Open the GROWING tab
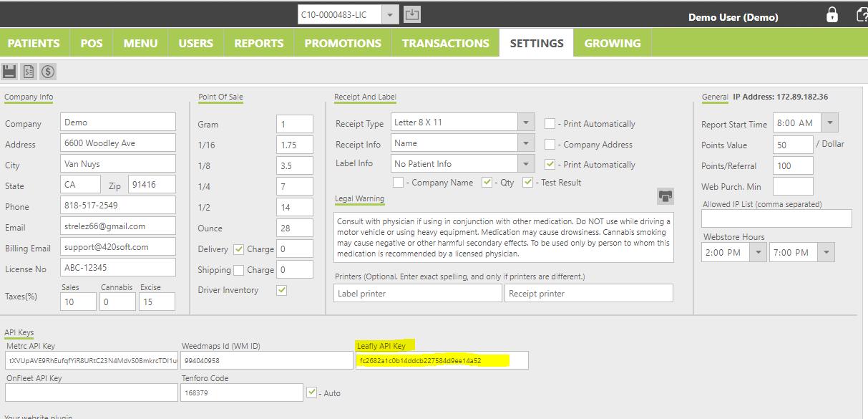The image size is (868, 419). point(613,43)
